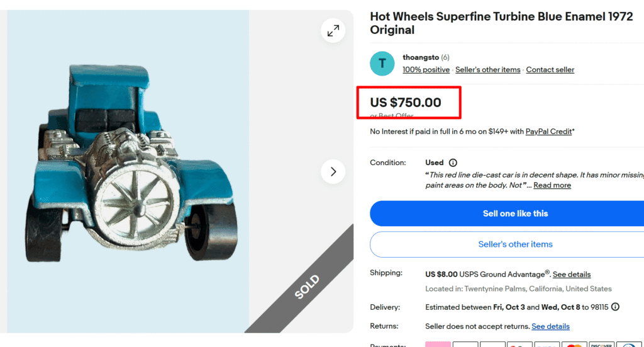The height and width of the screenshot is (347, 644).
Task: Open the Condition info icon
Action: pos(453,162)
